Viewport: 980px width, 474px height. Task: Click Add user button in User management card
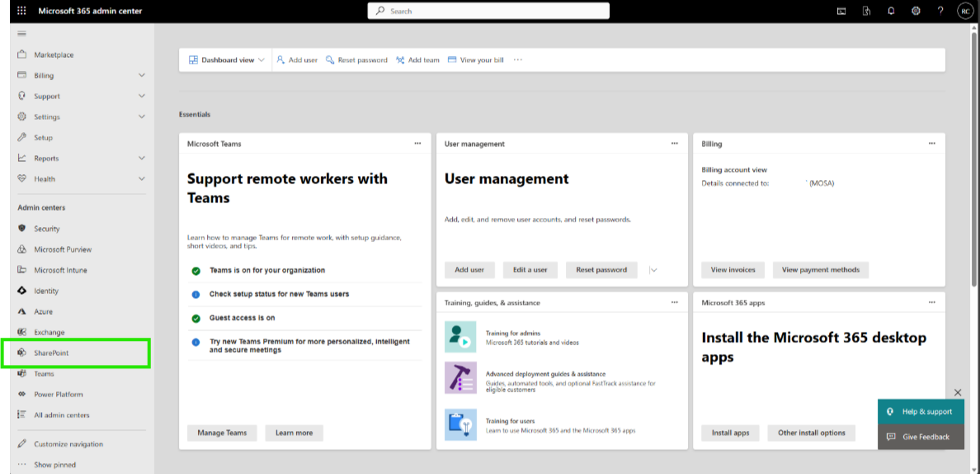469,270
